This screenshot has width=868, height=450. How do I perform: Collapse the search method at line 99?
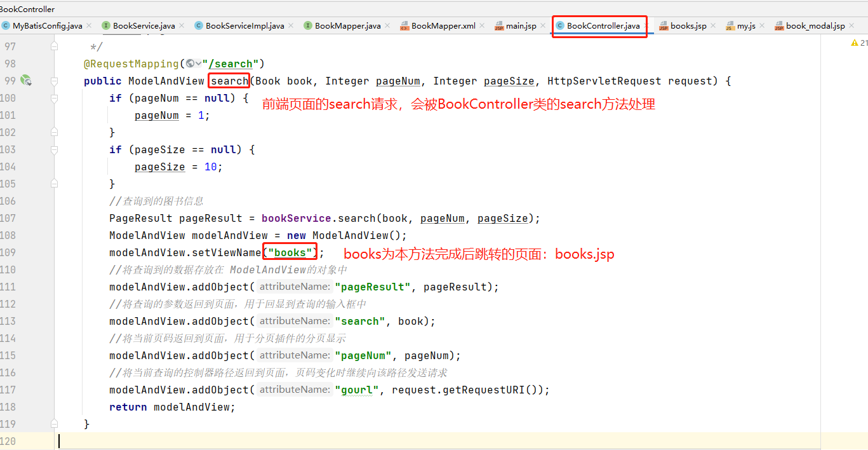(54, 81)
